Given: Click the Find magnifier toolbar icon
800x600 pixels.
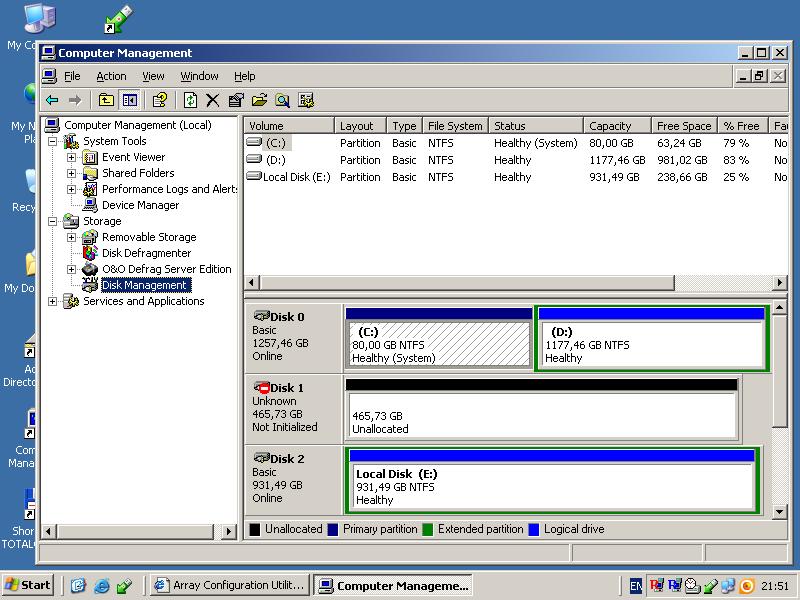Looking at the screenshot, I should point(282,100).
